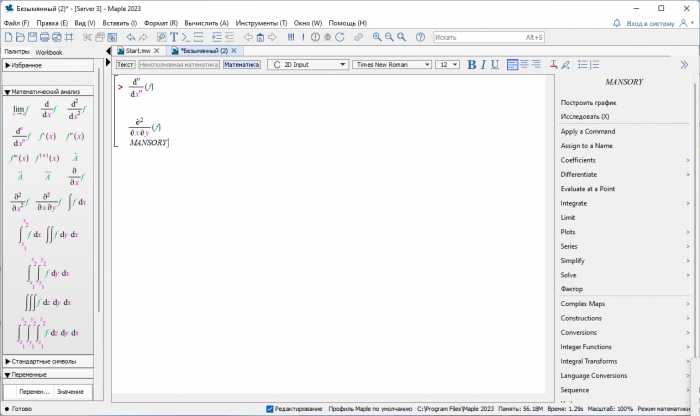Open help with question mark icon

pyautogui.click(x=420, y=37)
